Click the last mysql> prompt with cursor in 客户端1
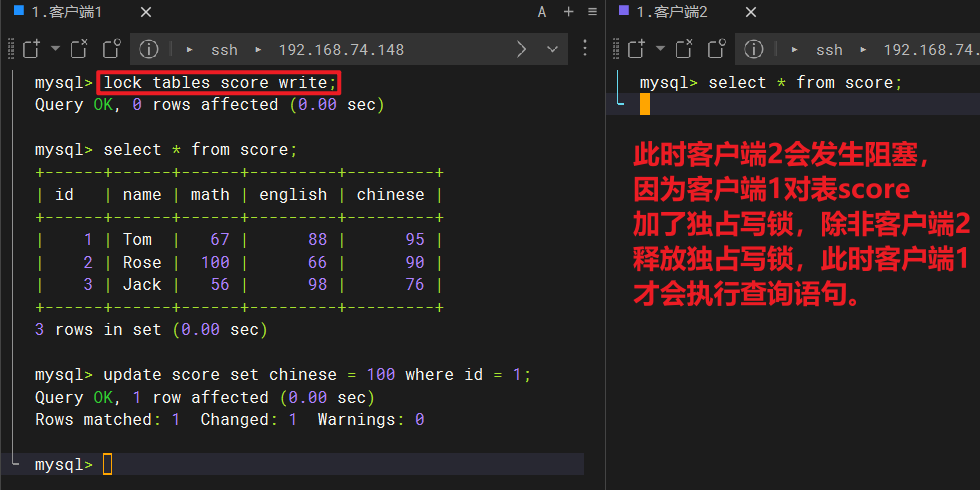 tap(74, 465)
